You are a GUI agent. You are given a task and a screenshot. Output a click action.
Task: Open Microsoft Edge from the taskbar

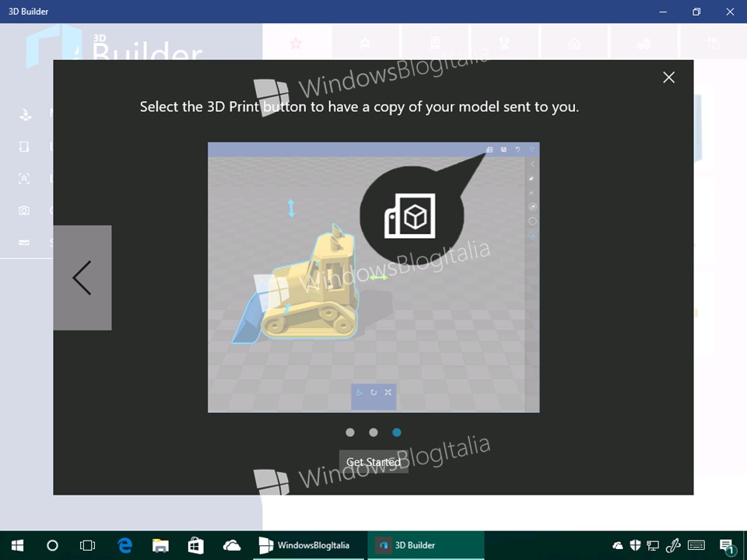point(124,545)
